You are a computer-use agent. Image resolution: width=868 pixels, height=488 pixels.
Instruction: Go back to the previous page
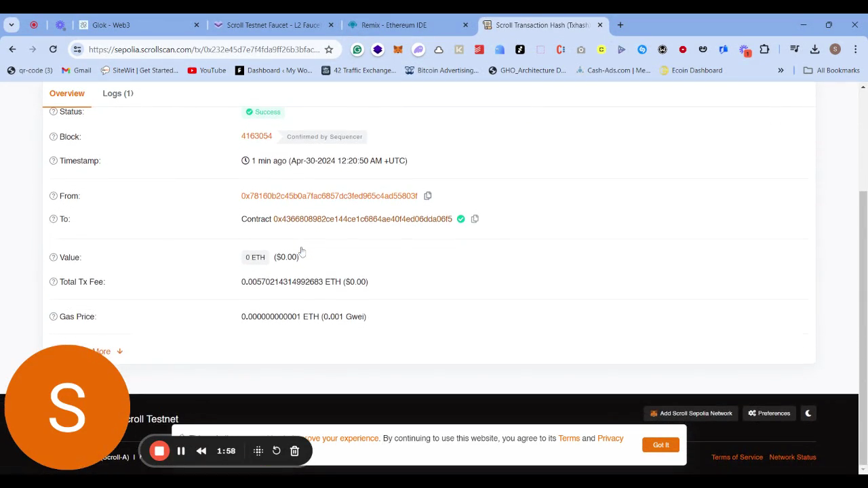coord(12,49)
